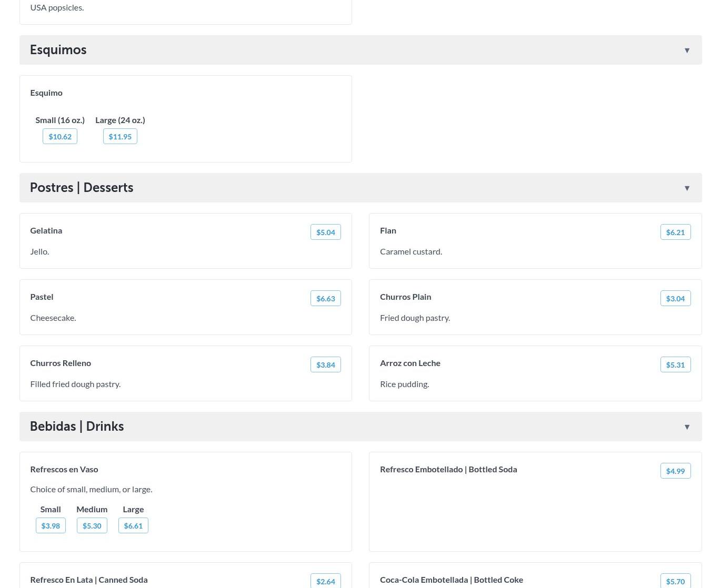The width and height of the screenshot is (721, 588).
Task: Add Canned Soda for $2.64
Action: (325, 581)
